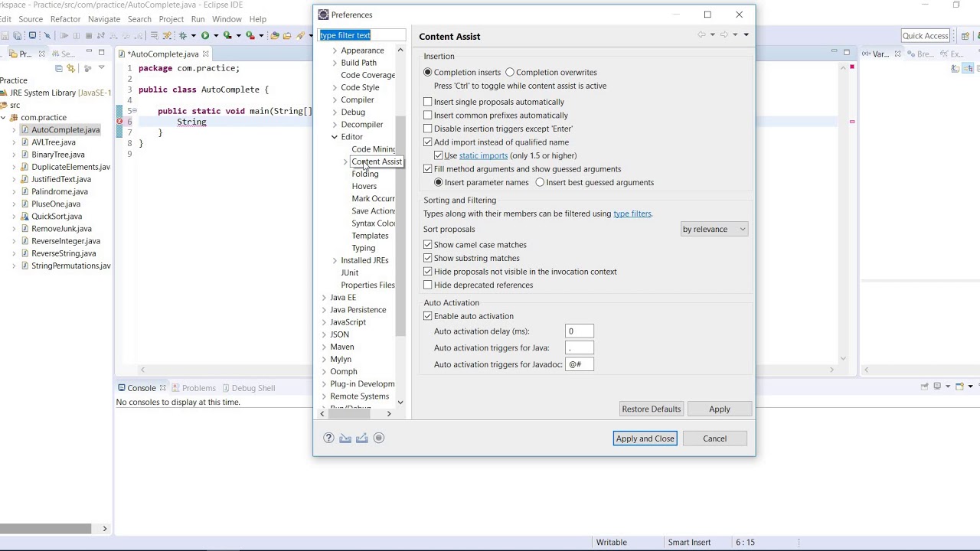
Task: Click the Debug bug icon in toolbar
Action: point(182,35)
